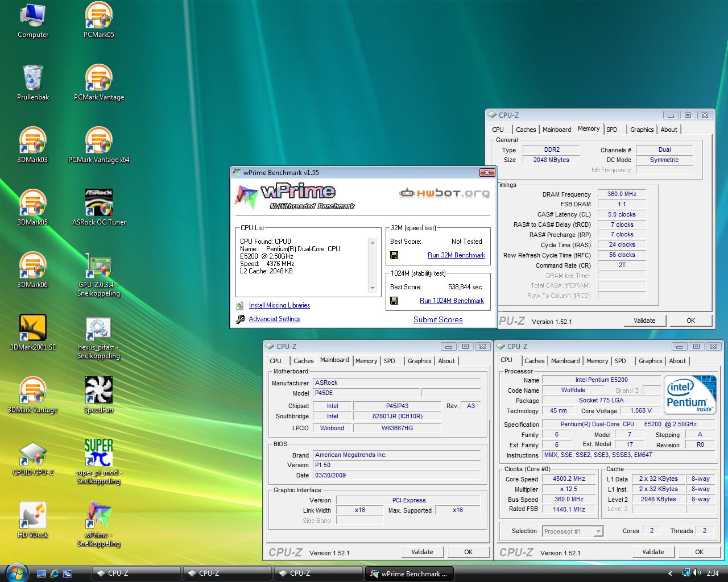Open the Prullenbak recycle bin icon
728x582 pixels.
(33, 83)
